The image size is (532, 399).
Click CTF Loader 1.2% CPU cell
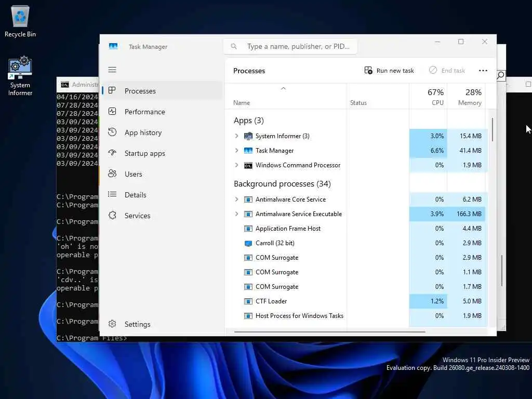pos(428,301)
